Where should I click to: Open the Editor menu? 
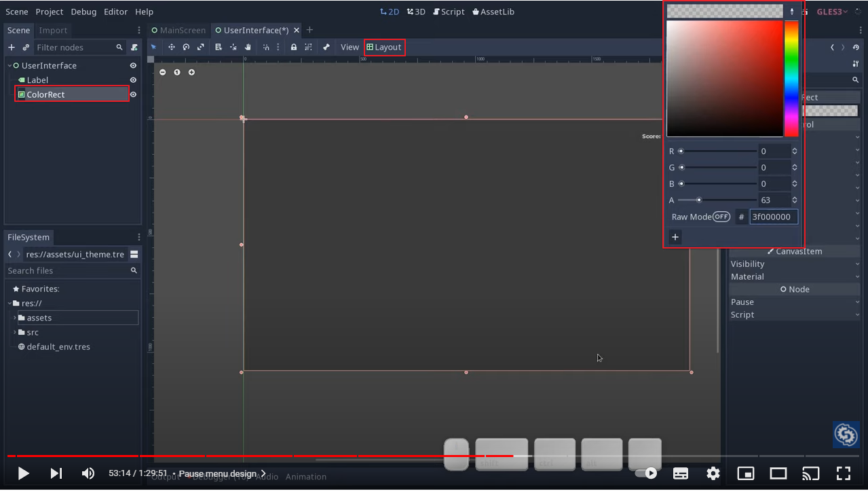pos(115,12)
